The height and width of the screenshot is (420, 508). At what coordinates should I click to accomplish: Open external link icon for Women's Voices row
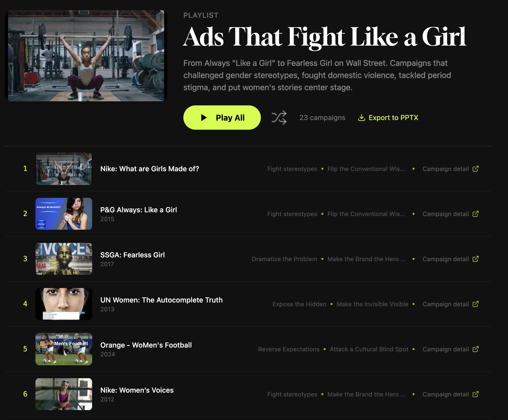pos(475,394)
